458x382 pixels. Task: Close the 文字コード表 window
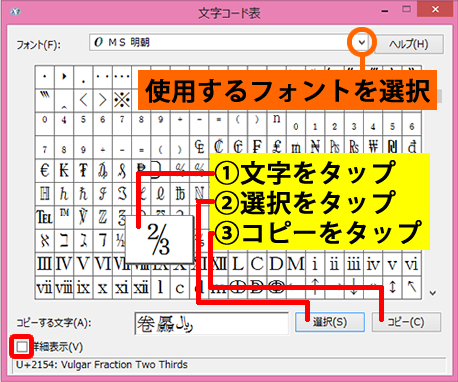pos(435,9)
